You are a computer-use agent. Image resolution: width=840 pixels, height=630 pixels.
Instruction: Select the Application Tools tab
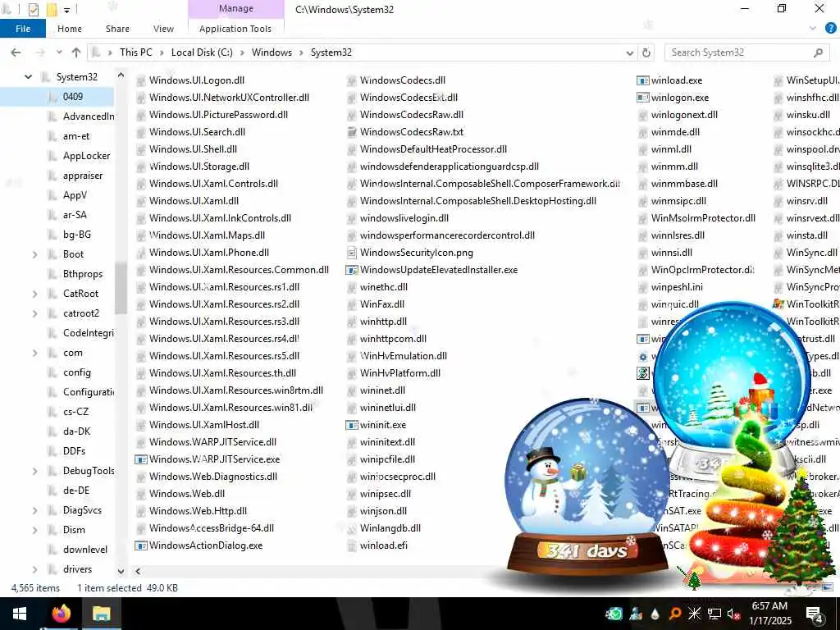tap(235, 29)
